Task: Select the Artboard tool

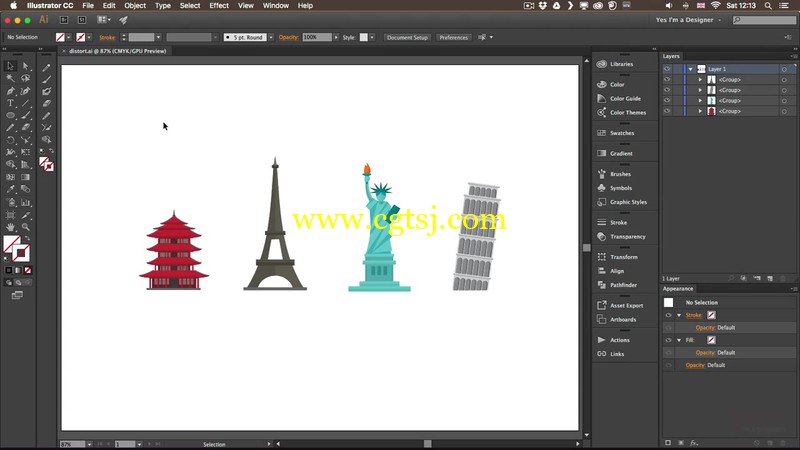Action: [x=10, y=215]
